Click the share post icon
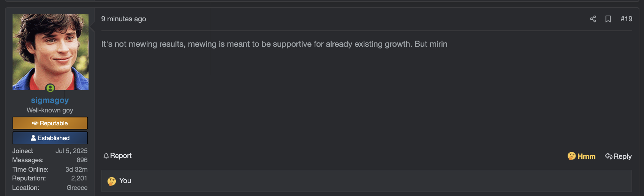The height and width of the screenshot is (196, 644). tap(593, 19)
